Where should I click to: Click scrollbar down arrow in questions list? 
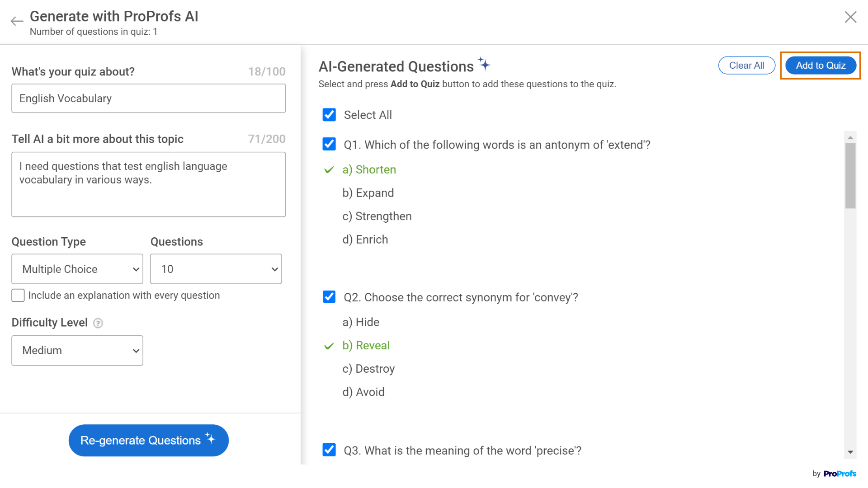pyautogui.click(x=850, y=452)
